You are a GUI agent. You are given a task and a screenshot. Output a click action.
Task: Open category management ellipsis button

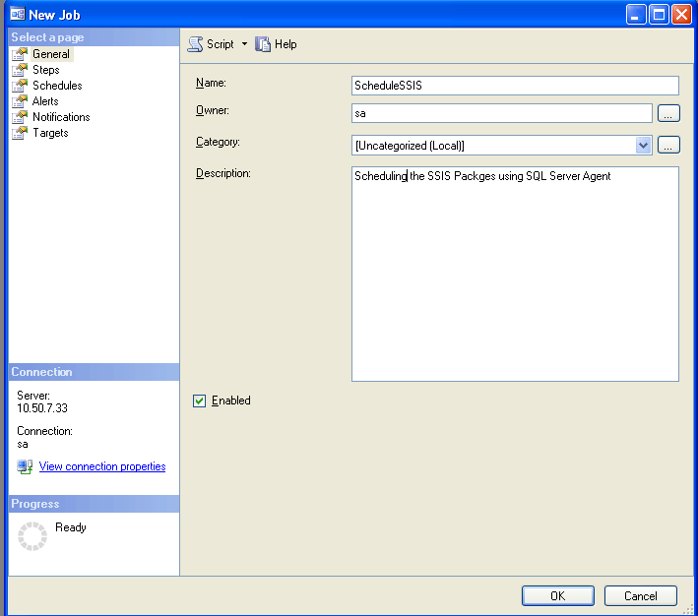668,145
